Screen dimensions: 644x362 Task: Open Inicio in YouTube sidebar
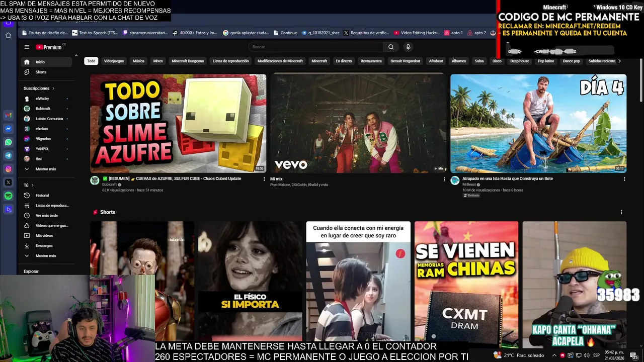click(x=46, y=62)
